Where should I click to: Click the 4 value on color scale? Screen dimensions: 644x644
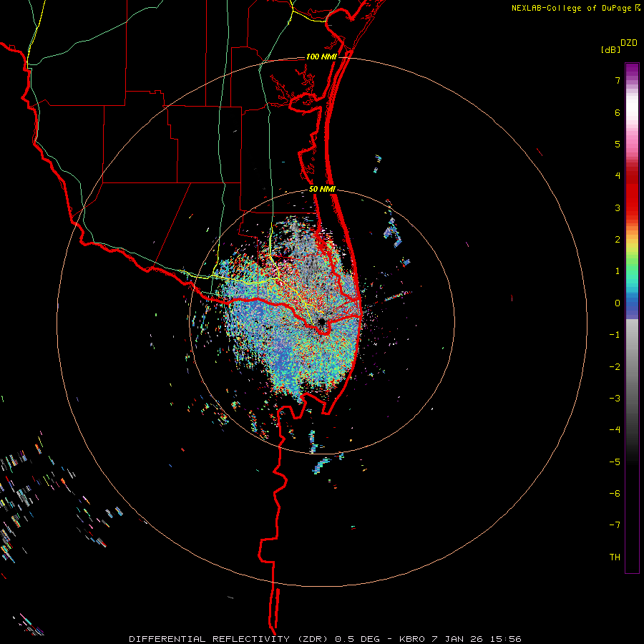(618, 176)
